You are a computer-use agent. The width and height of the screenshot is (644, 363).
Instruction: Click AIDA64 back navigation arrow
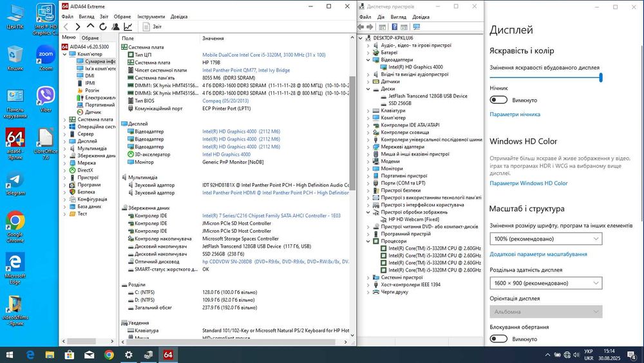tap(66, 26)
